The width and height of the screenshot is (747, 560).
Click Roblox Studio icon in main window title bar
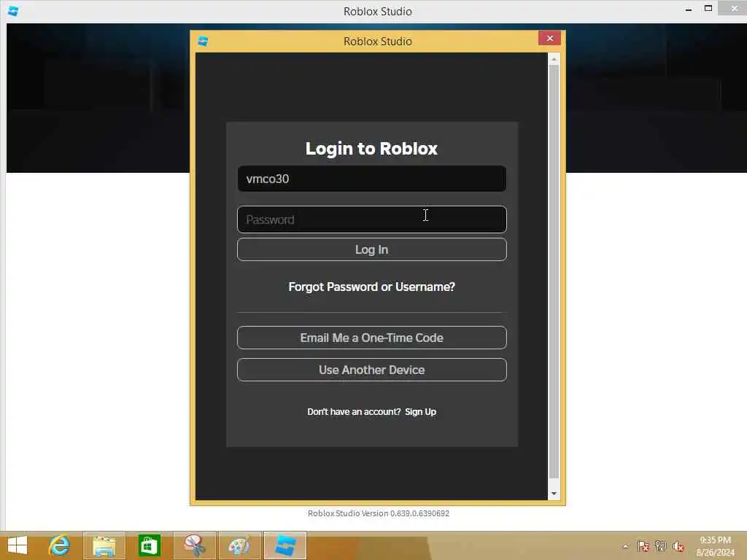pyautogui.click(x=13, y=11)
